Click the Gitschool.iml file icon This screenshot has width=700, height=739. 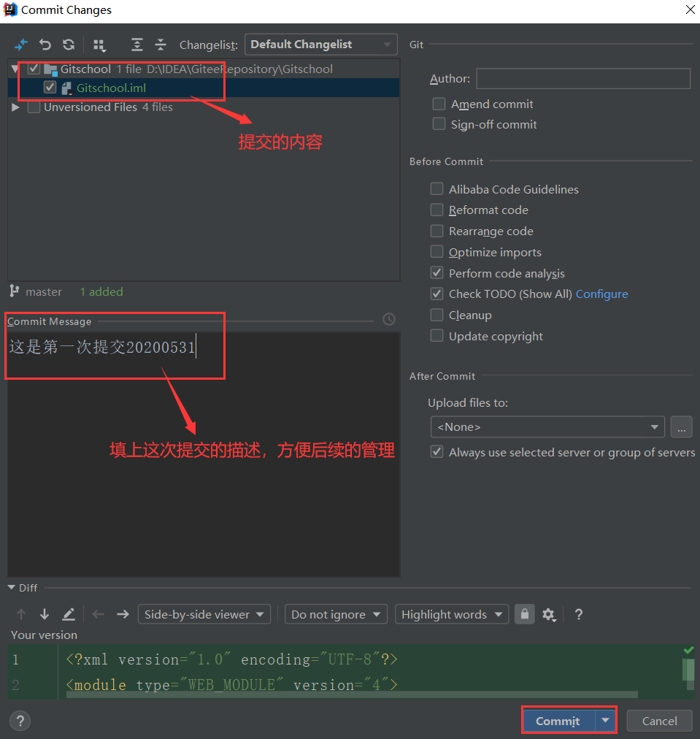click(66, 88)
